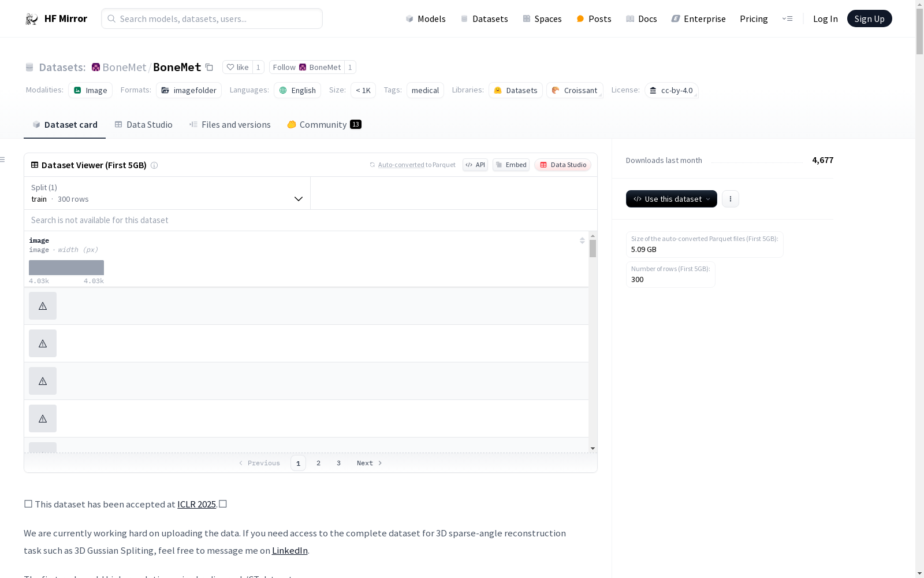This screenshot has width=924, height=578.
Task: Switch to the Community tab
Action: click(x=324, y=125)
